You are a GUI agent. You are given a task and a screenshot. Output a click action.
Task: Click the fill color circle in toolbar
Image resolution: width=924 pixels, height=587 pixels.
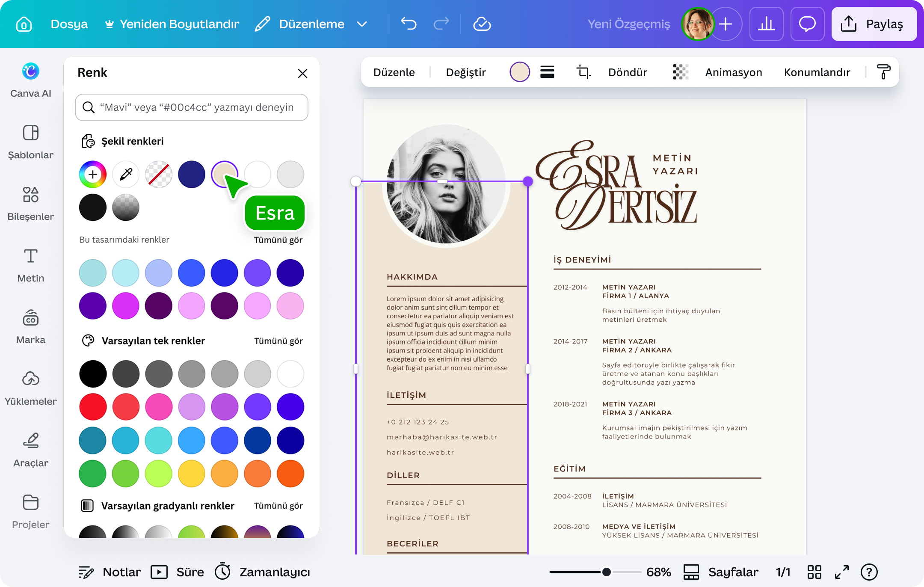(520, 72)
